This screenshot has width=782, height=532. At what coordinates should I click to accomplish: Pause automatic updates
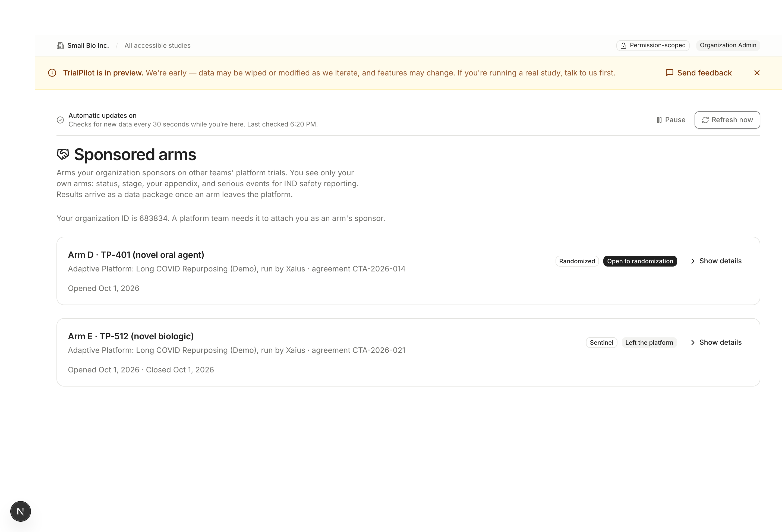point(671,120)
